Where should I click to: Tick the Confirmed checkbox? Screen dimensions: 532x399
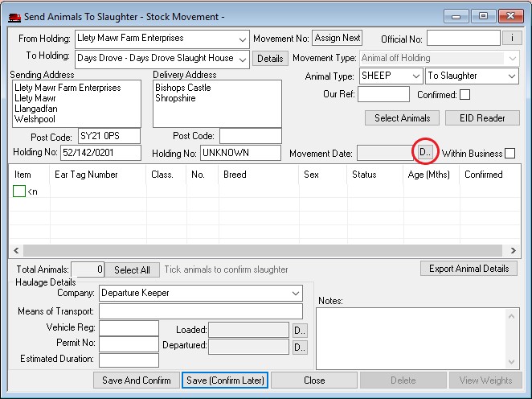point(464,95)
